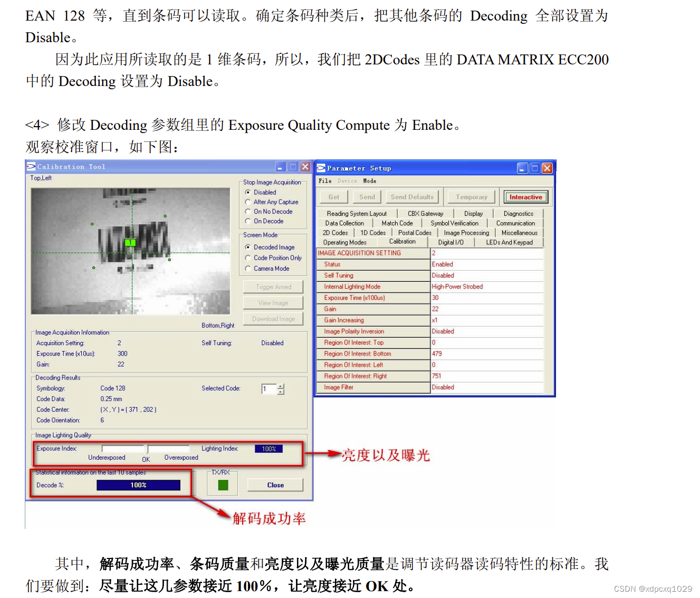Select Camera Mode in Screen Mode
This screenshot has width=700, height=598.
point(248,268)
